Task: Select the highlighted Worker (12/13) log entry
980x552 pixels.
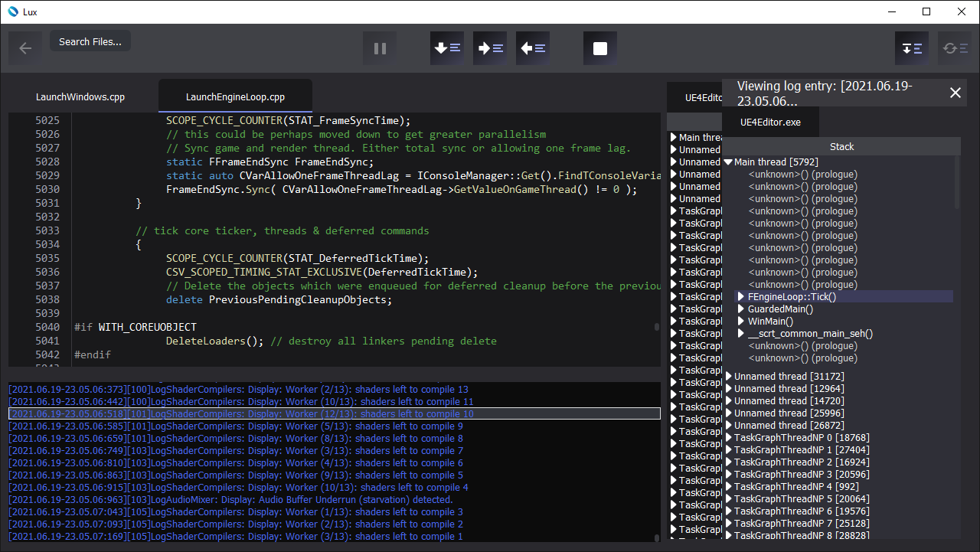Action: (x=335, y=413)
